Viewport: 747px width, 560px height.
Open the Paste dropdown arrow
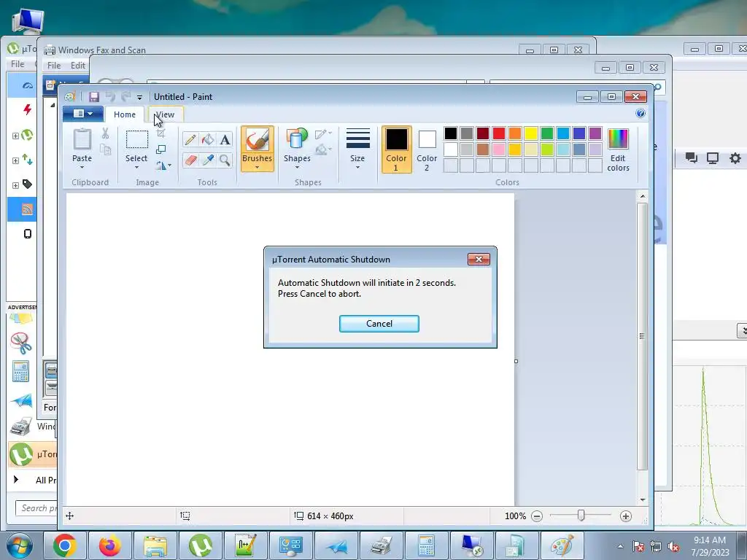[82, 167]
